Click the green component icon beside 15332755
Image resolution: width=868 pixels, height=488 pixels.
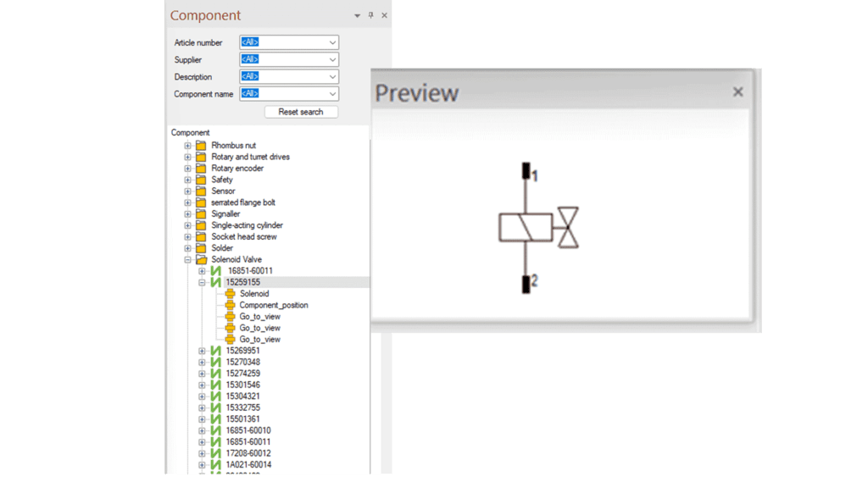pos(215,408)
